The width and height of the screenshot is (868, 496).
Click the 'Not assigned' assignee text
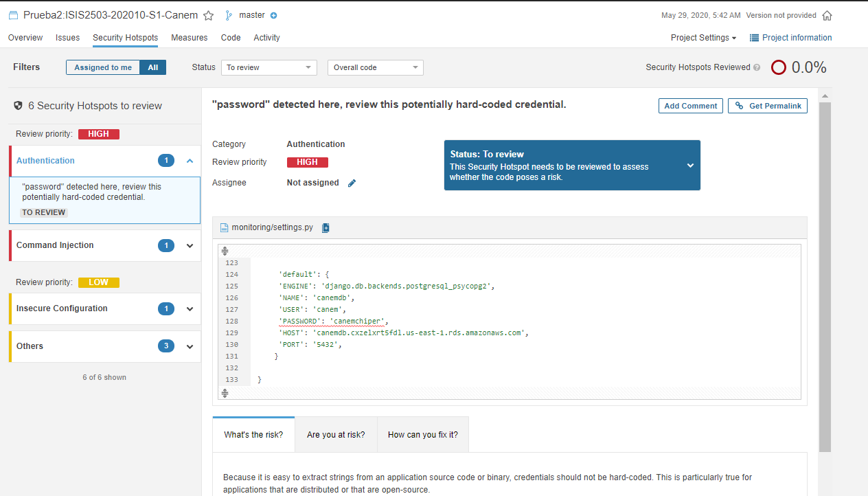[x=312, y=183]
